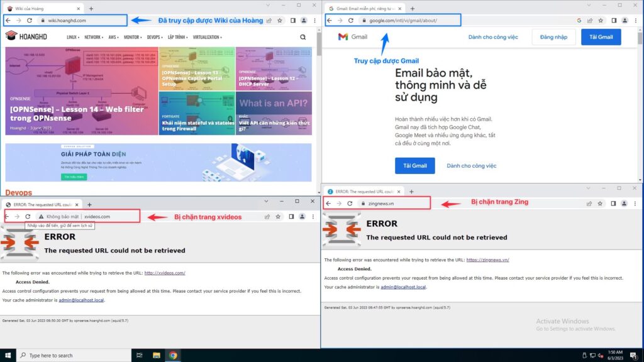This screenshot has height=362, width=644.
Task: Open tab search chevron in Wiki window
Action: 268,5
